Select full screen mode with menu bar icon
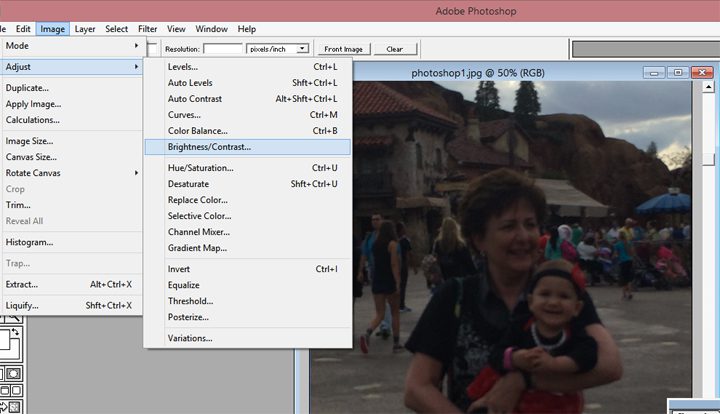The width and height of the screenshot is (720, 414). (x=5, y=390)
